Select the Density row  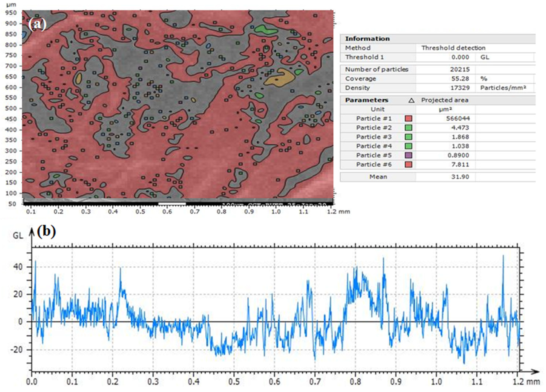(357, 88)
